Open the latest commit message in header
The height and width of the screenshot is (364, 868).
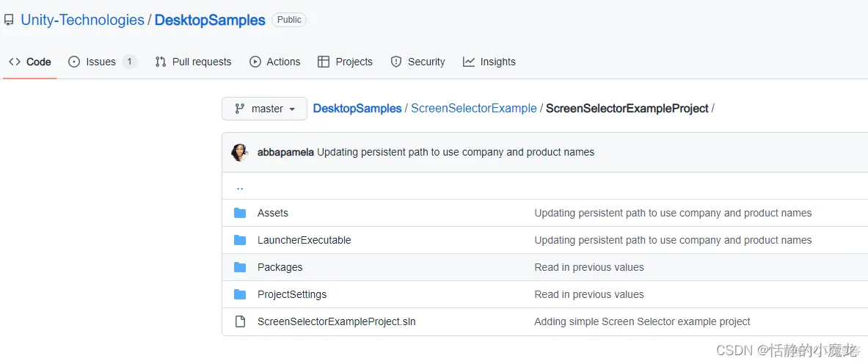(456, 153)
